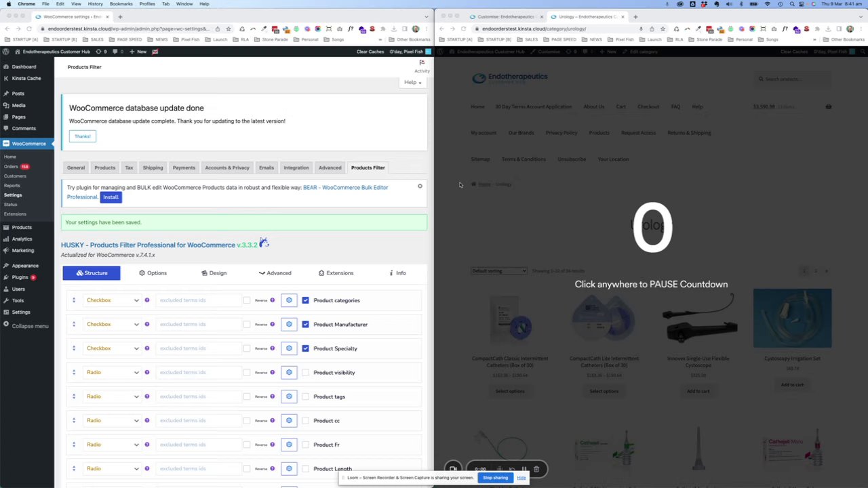Click Clear Caches in admin bar
Screen dimensions: 868x488
click(x=370, y=52)
